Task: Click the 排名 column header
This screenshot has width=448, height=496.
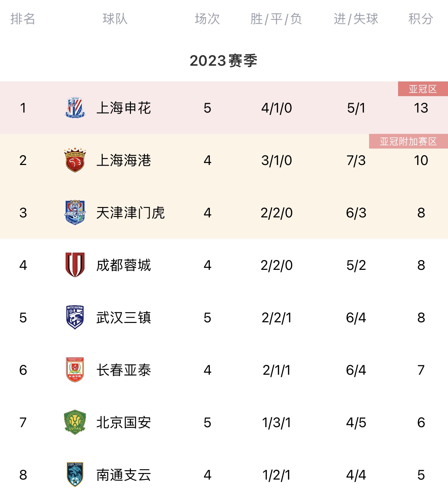Action: (23, 19)
